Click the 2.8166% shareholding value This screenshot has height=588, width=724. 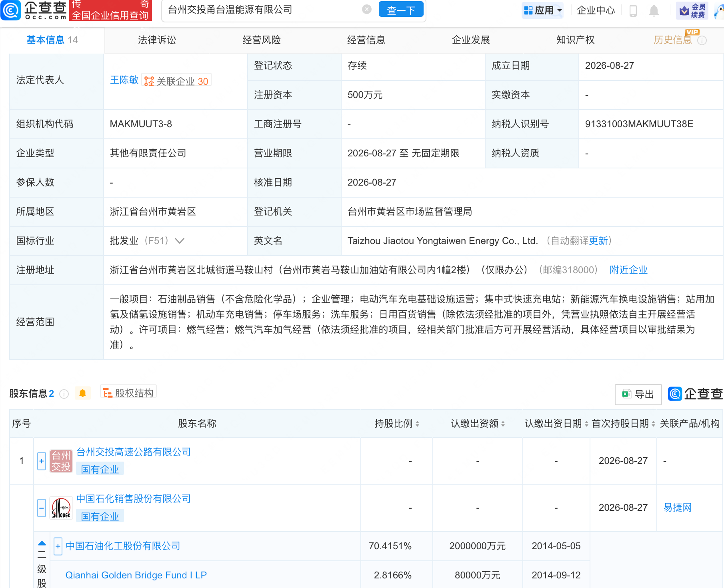point(393,575)
